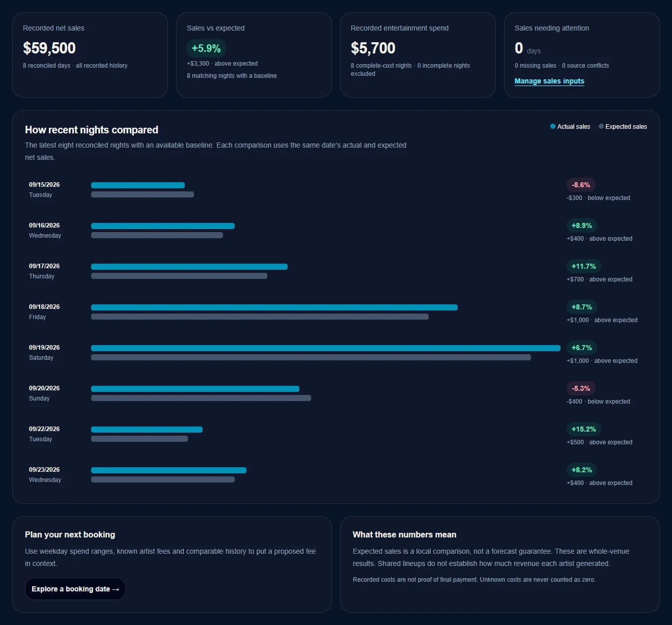Click the +8.2% variance badge
This screenshot has height=625, width=672.
[582, 470]
